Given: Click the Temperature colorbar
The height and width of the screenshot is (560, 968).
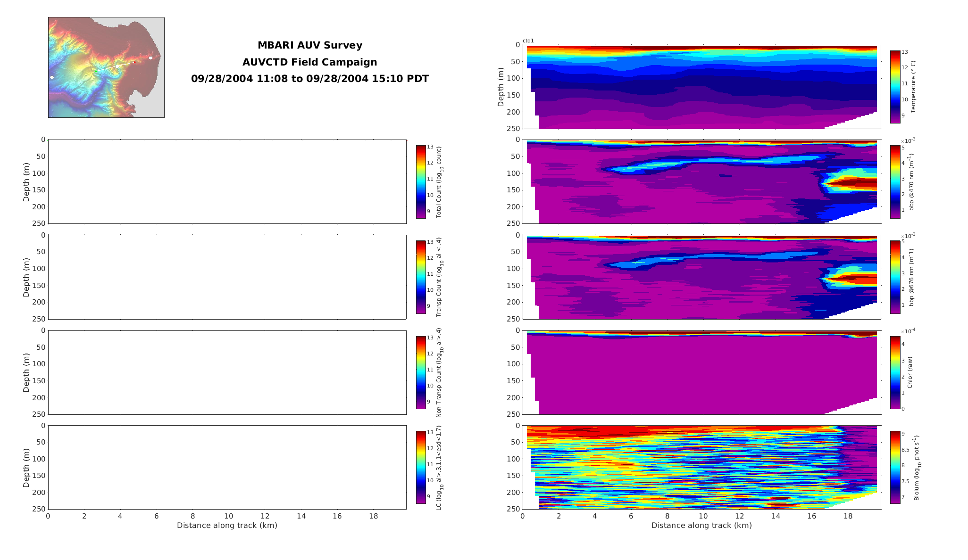Looking at the screenshot, I should point(895,87).
